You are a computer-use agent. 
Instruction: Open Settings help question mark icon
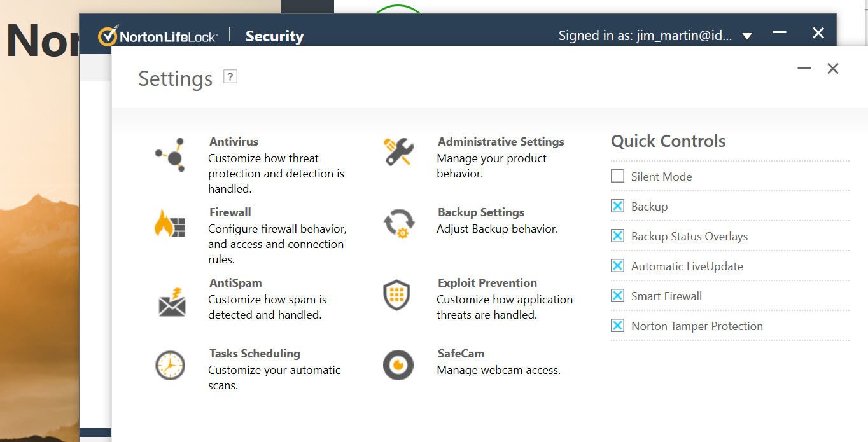pos(230,77)
